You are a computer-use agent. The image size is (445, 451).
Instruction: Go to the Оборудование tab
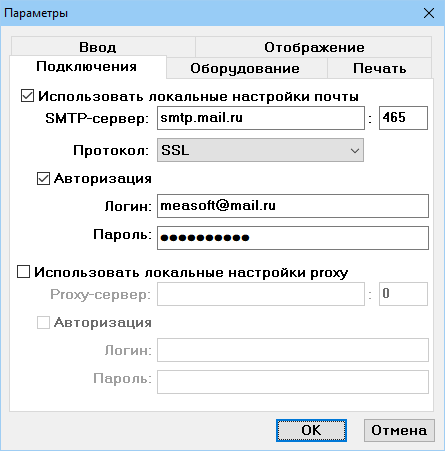click(247, 68)
